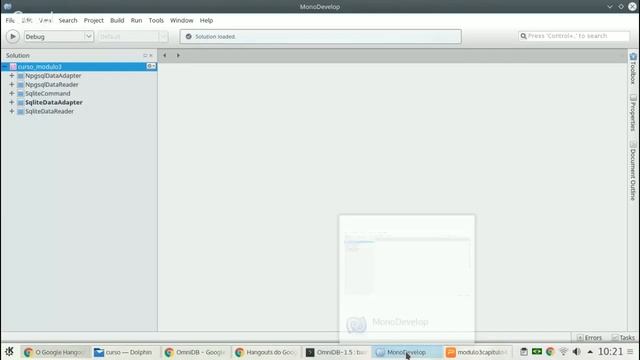Click the Solution loaded status icon
The width and height of the screenshot is (640, 360).
pyautogui.click(x=189, y=36)
